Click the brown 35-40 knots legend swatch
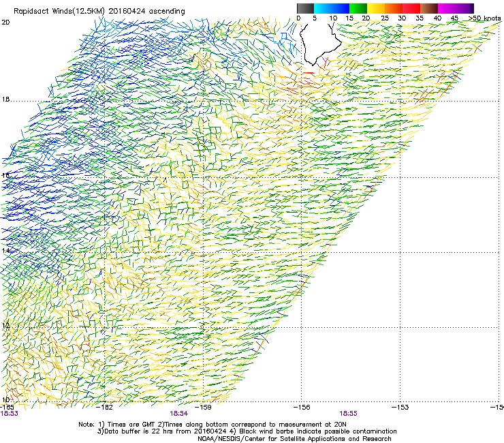This screenshot has width=504, height=443. 429,8
